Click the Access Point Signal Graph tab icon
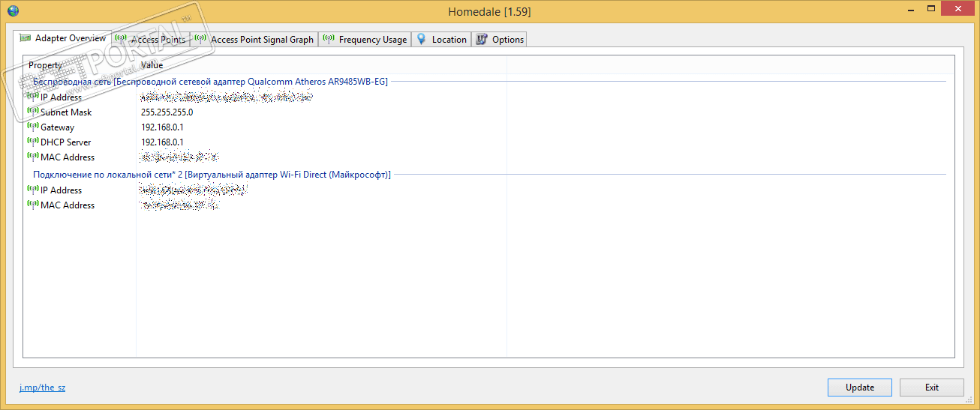The height and width of the screenshot is (410, 980). click(200, 39)
